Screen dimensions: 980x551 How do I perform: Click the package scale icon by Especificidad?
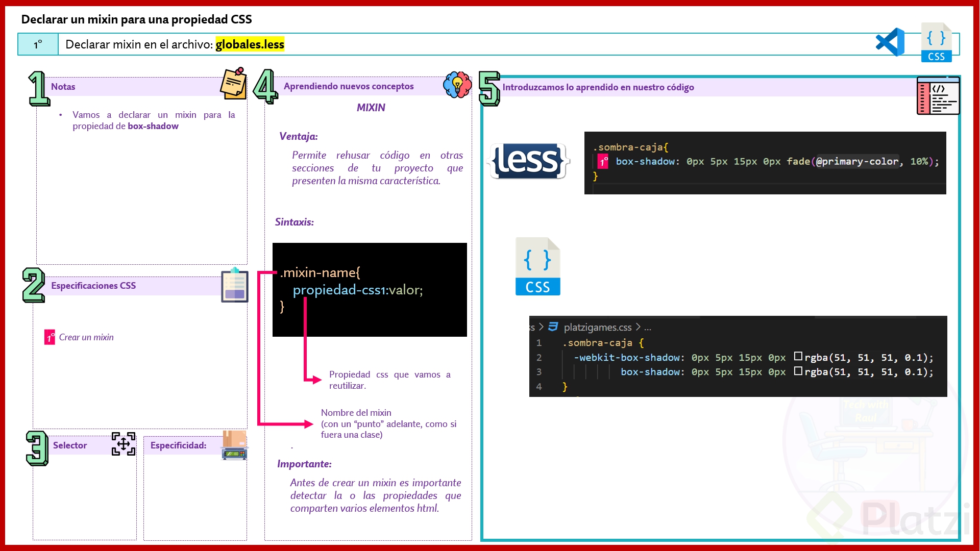click(x=234, y=445)
